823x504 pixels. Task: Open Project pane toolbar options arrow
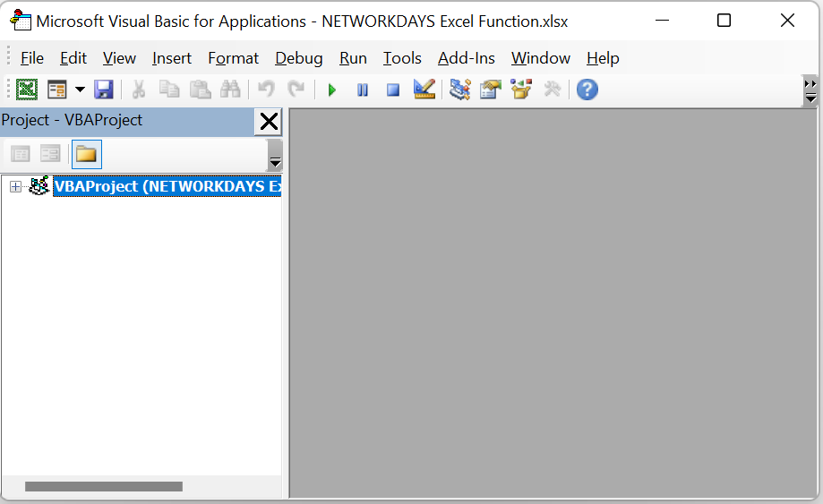[275, 156]
